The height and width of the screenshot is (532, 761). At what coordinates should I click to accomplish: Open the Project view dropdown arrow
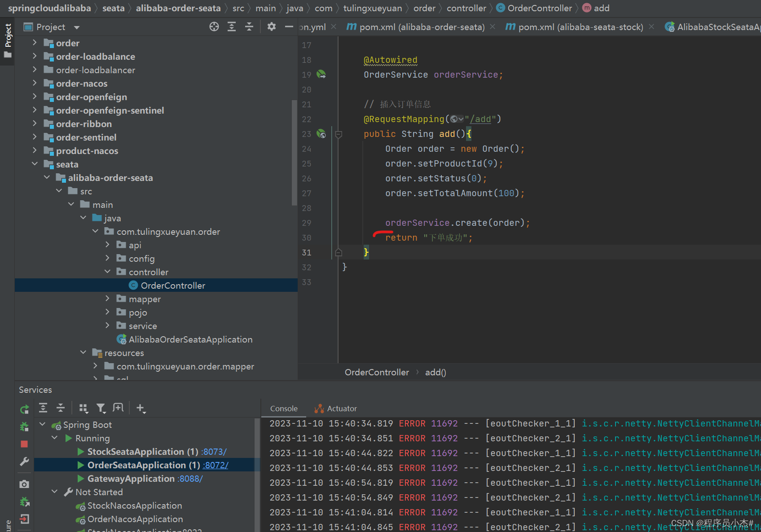[x=77, y=27]
